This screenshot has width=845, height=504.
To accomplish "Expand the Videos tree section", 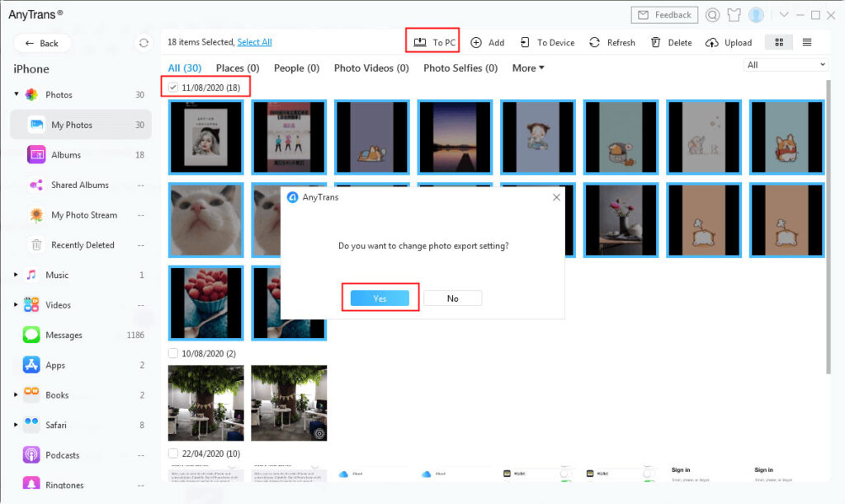I will 16,304.
